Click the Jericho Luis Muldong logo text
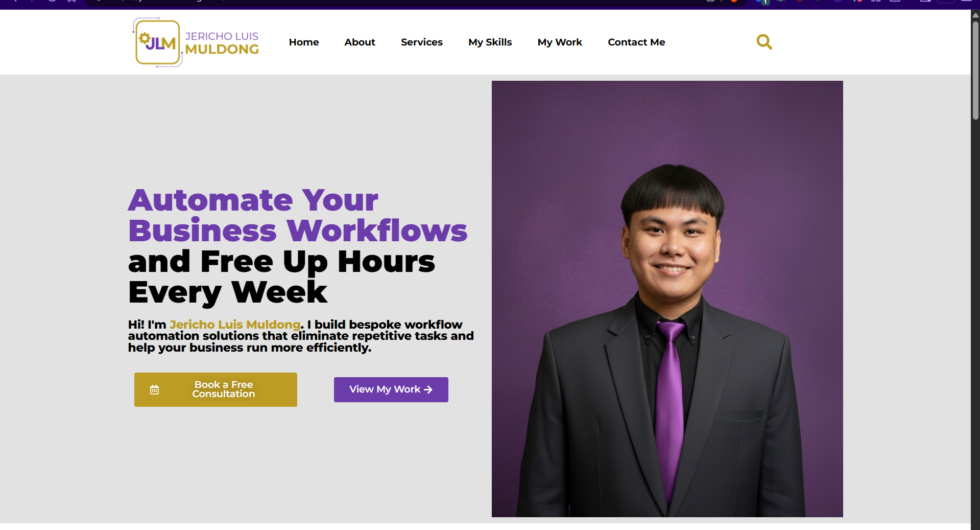Image resolution: width=980 pixels, height=530 pixels. [x=222, y=43]
